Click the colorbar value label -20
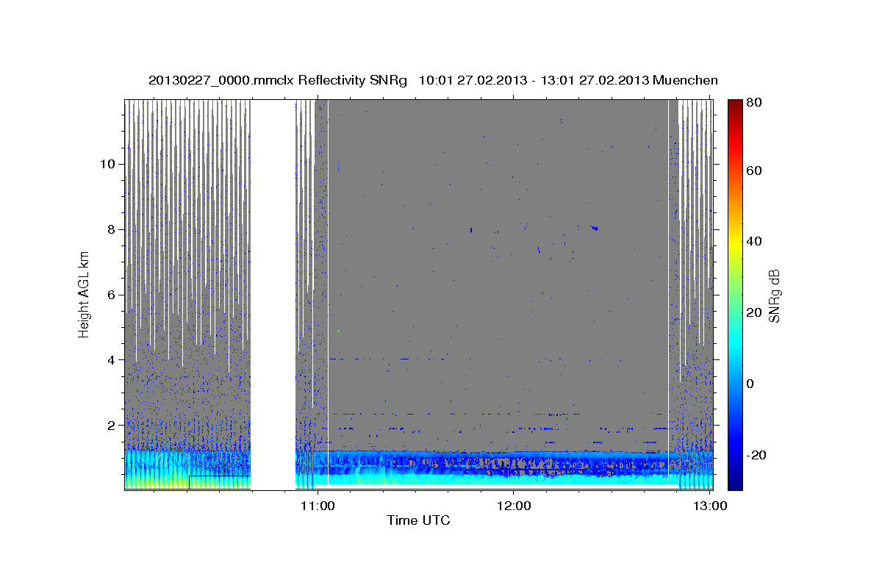The width and height of the screenshot is (882, 588). [x=757, y=455]
